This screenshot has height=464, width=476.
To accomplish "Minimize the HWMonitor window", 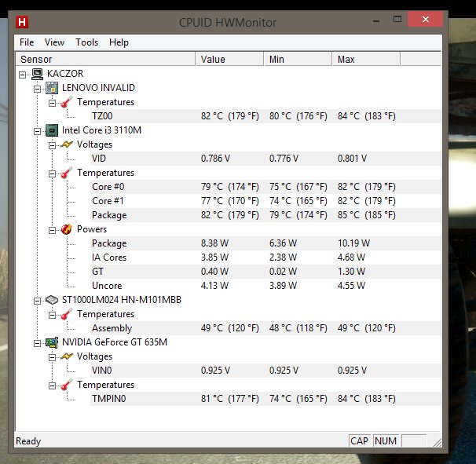I will [376, 20].
